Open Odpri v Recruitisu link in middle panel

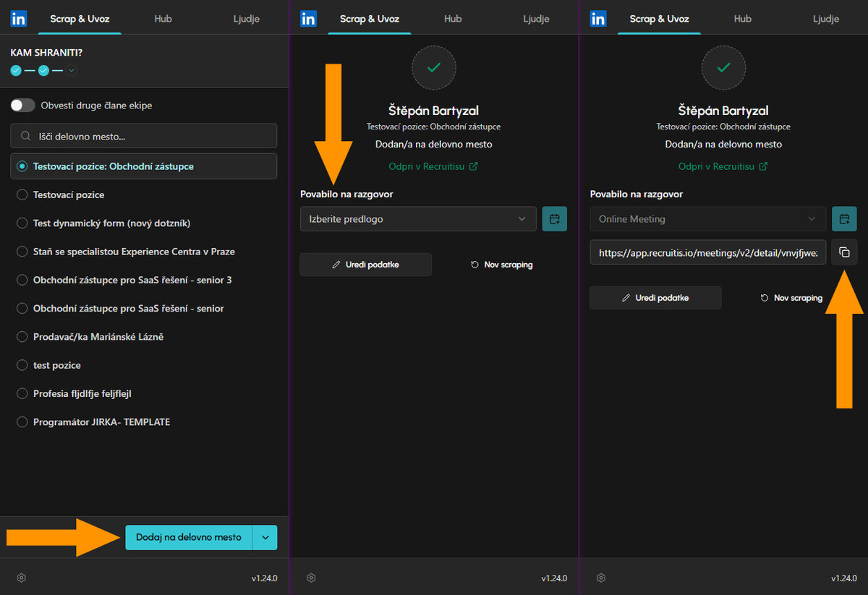(x=433, y=166)
